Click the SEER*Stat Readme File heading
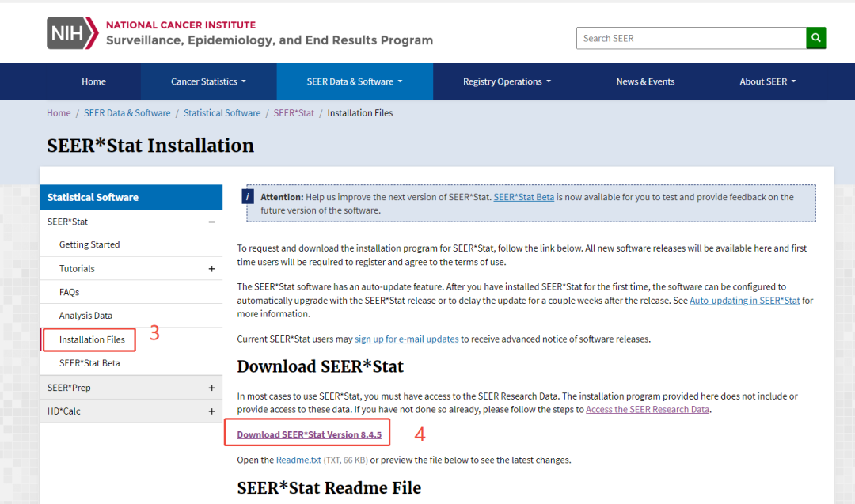This screenshot has width=855, height=504. click(329, 487)
